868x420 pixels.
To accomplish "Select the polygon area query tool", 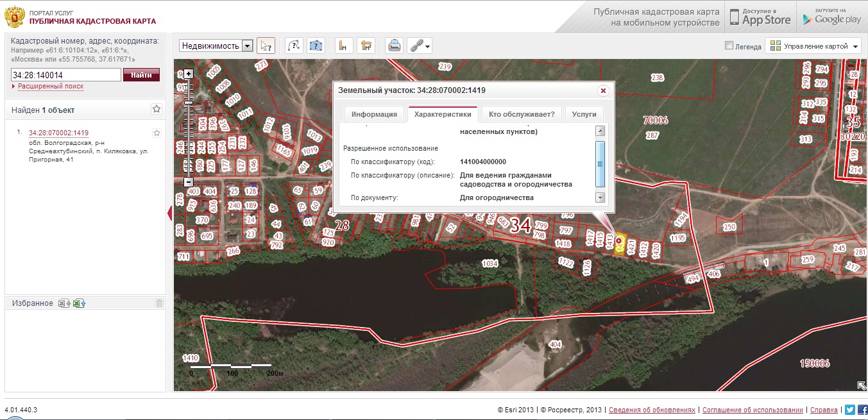I will click(x=316, y=46).
